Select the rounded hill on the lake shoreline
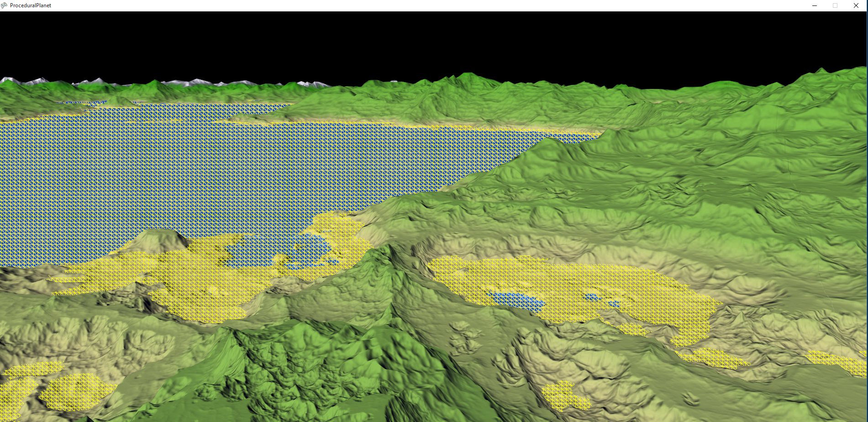868x422 pixels. [158, 240]
